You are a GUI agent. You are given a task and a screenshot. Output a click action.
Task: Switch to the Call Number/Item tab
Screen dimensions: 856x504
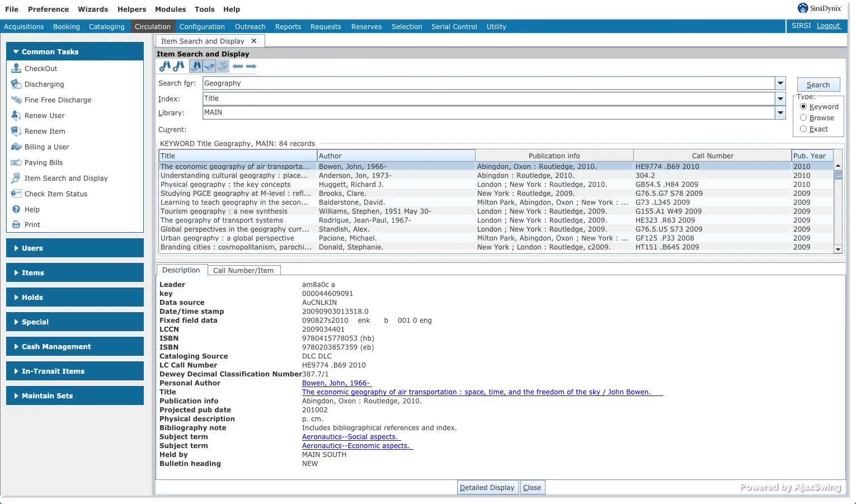coord(243,270)
